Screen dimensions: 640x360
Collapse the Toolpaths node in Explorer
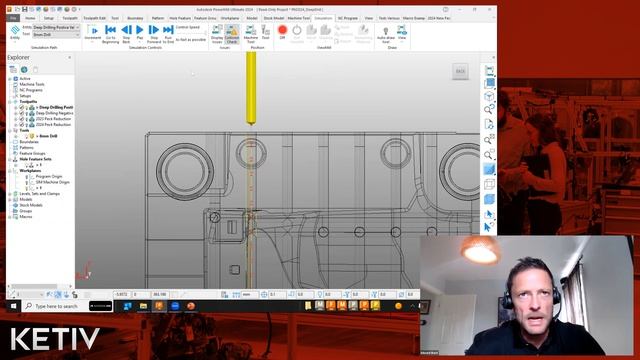pos(10,101)
